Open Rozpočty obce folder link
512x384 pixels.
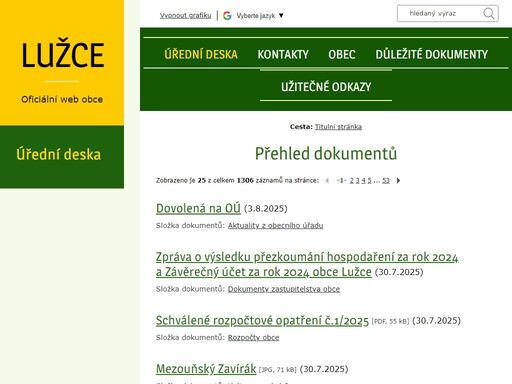[x=253, y=338]
